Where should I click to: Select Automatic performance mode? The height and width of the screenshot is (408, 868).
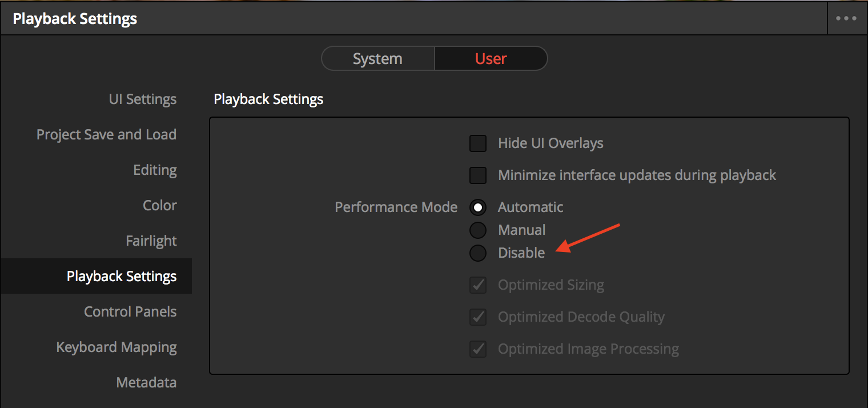(x=478, y=207)
